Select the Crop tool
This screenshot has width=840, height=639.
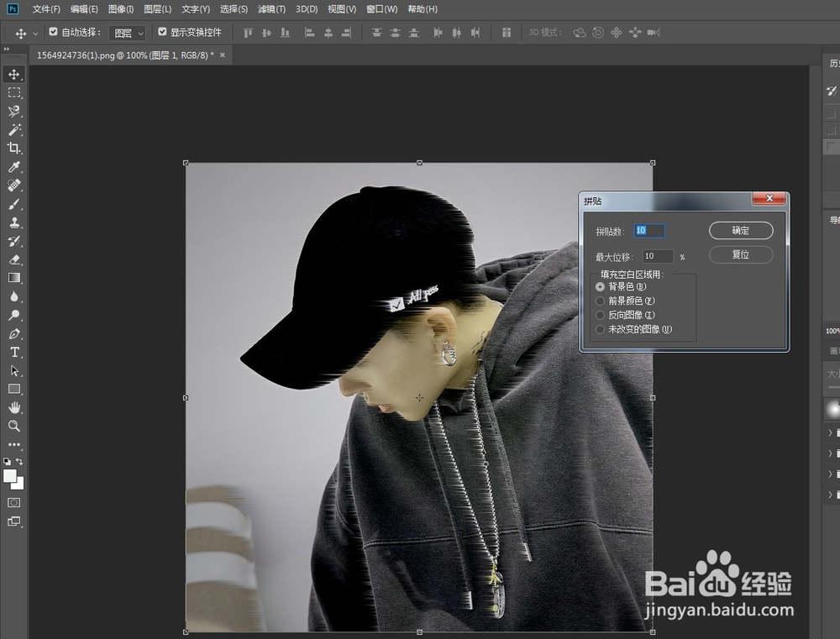pos(14,148)
